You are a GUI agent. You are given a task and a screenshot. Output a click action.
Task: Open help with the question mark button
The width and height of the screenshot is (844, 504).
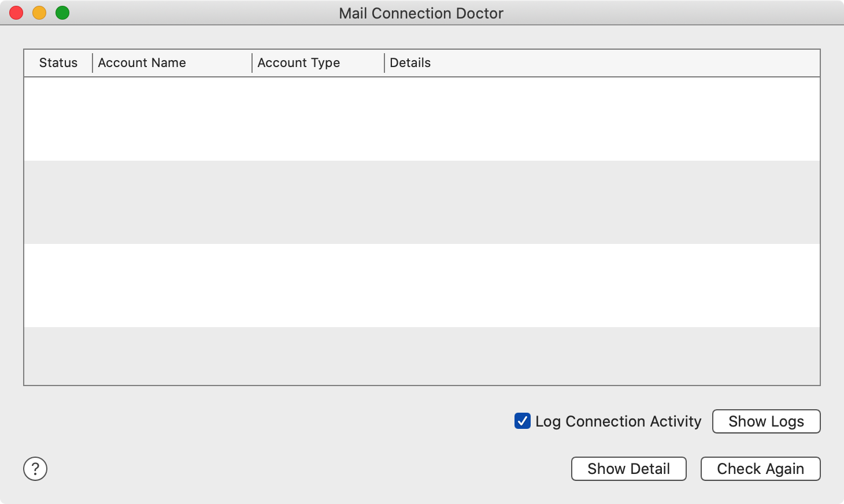coord(35,469)
